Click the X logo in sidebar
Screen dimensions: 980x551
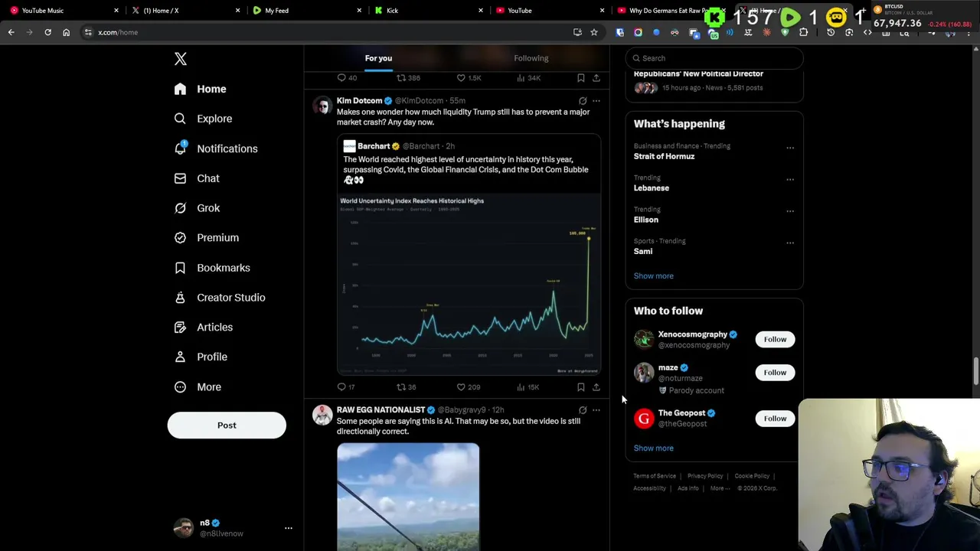coord(181,59)
